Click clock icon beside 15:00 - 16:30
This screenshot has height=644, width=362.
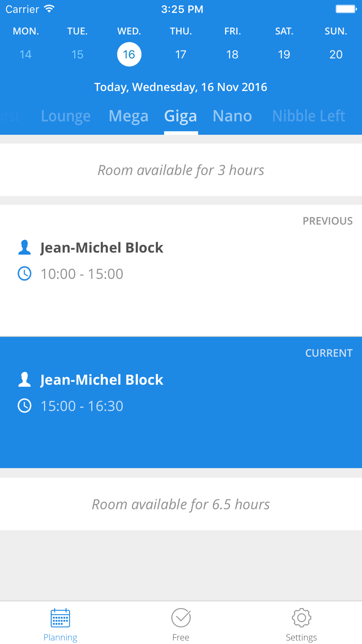coord(25,406)
